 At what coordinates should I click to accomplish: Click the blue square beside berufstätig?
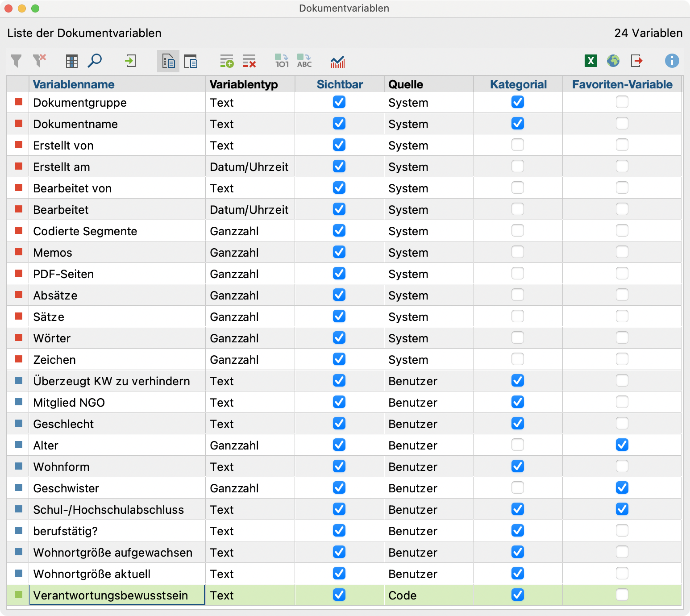pos(19,531)
